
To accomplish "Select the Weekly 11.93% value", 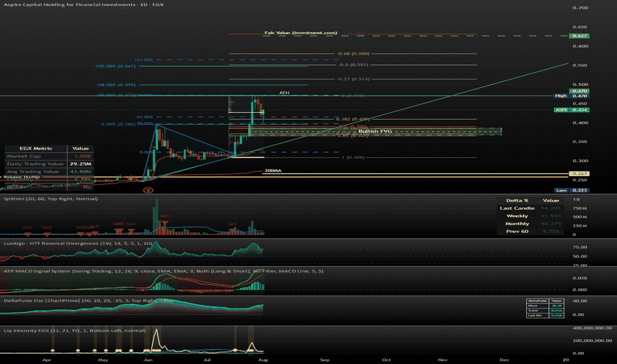I will (x=551, y=216).
